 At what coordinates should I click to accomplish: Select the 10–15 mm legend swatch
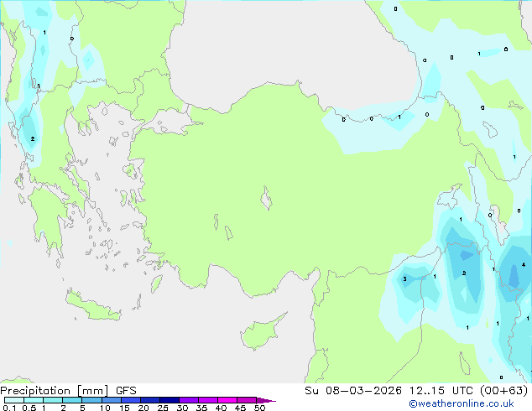111,400
